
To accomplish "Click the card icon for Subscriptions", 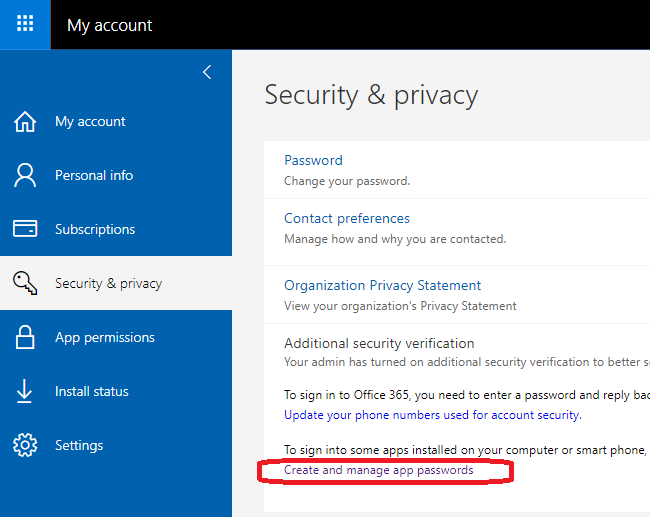I will pyautogui.click(x=25, y=229).
